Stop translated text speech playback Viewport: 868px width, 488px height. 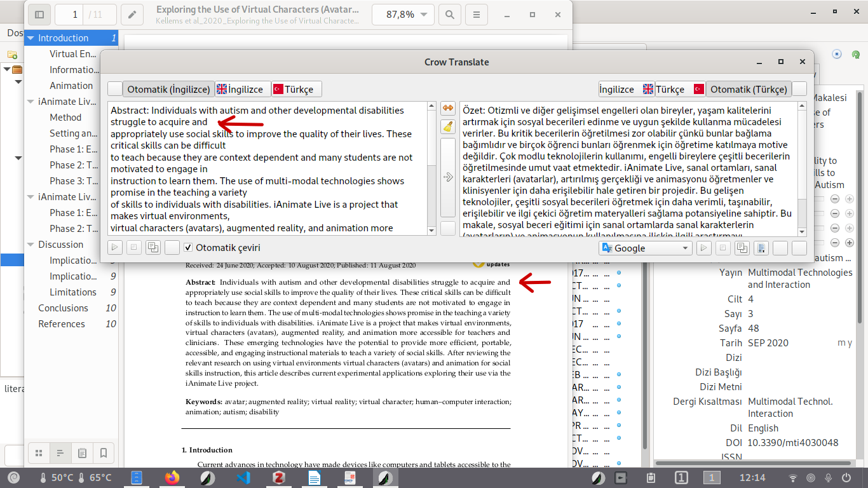tap(722, 248)
